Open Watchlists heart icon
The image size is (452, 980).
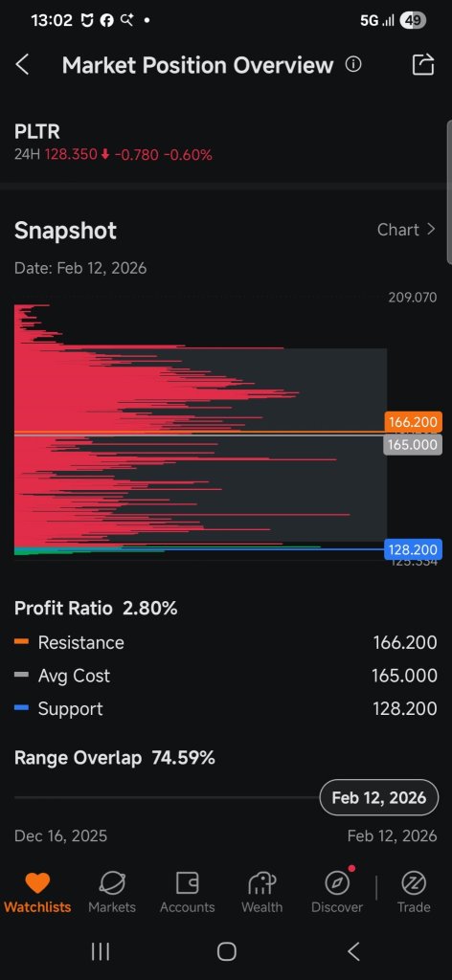click(x=37, y=883)
